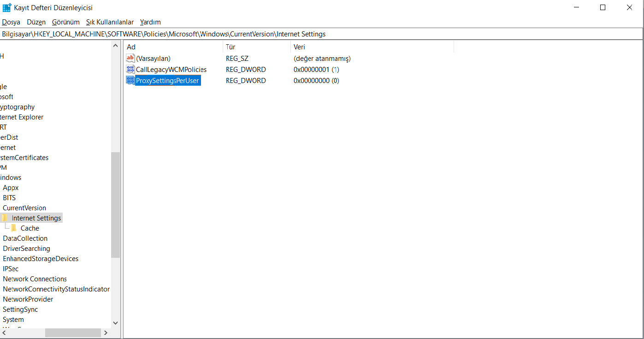644x339 pixels.
Task: Click the tree pane scroll up arrow
Action: pos(115,46)
